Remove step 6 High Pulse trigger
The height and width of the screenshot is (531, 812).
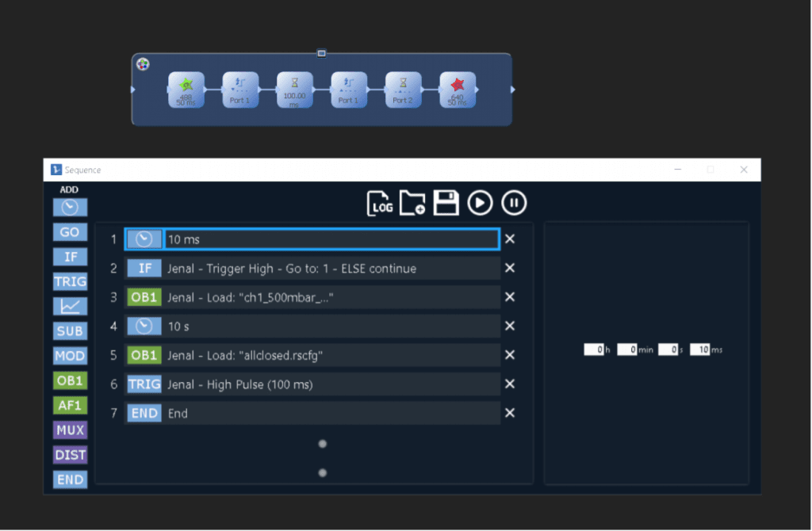(510, 384)
